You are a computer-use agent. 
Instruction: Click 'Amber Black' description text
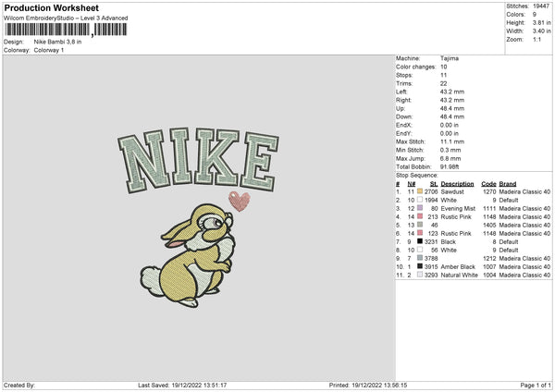coord(458,267)
